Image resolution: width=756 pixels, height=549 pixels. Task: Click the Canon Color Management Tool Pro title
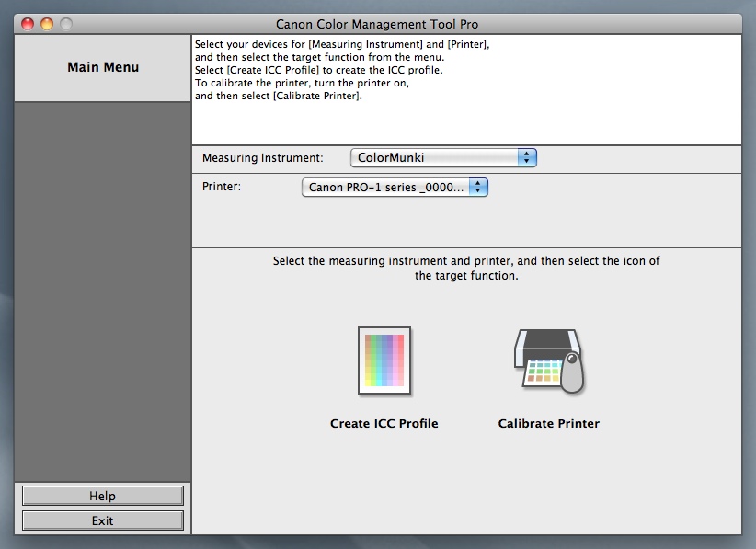click(377, 24)
